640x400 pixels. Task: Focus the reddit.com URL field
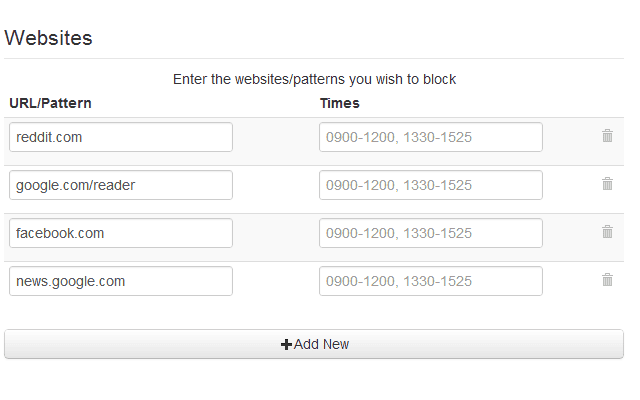[121, 137]
